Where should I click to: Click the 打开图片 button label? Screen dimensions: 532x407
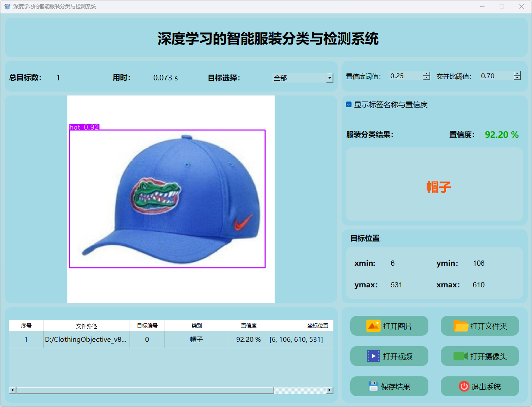397,326
